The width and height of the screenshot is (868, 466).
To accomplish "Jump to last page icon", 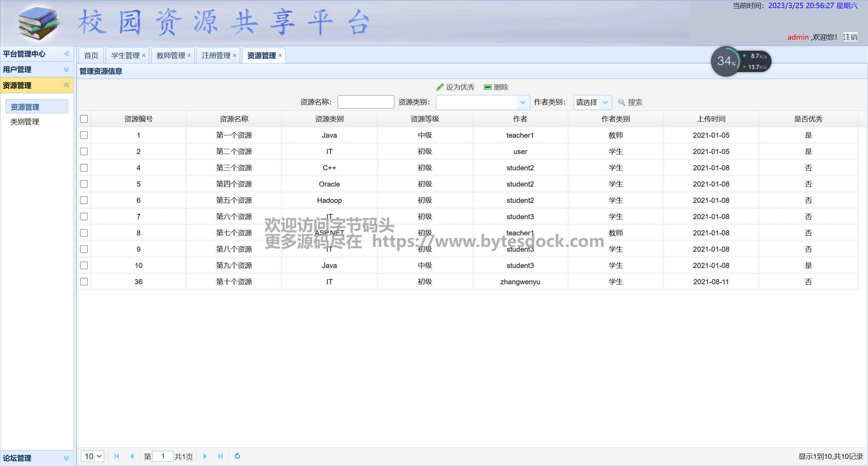I will (x=220, y=456).
